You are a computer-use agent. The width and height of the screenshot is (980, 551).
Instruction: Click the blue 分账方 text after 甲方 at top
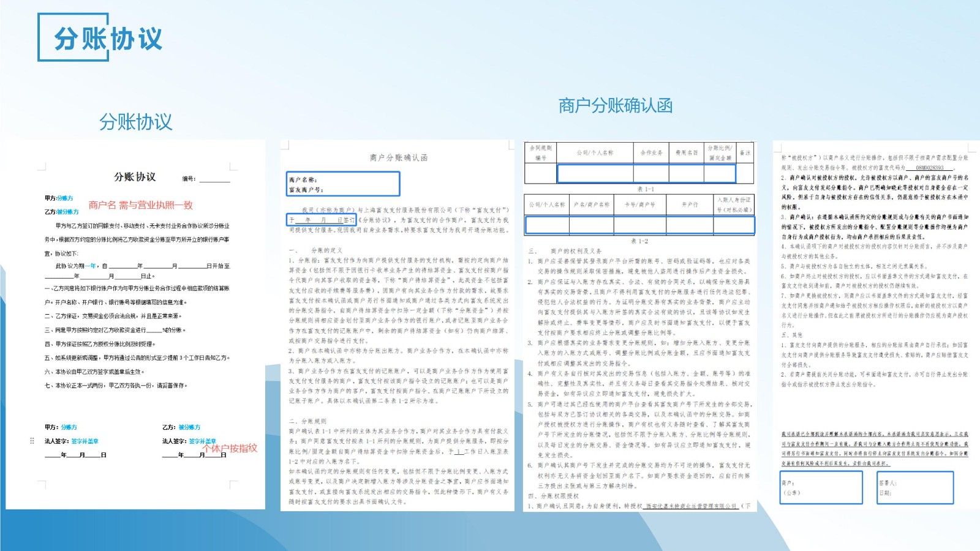pyautogui.click(x=65, y=198)
